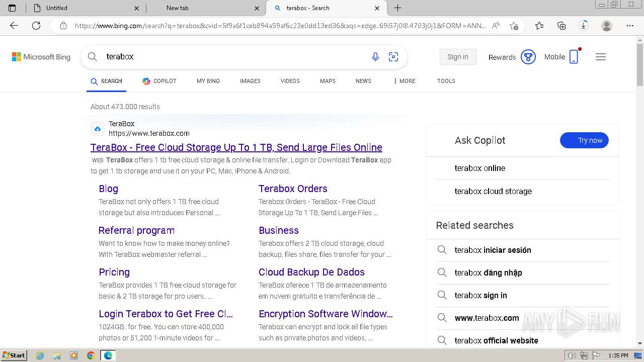The image size is (644, 362).
Task: Open the Blog sitelink
Action: (108, 189)
